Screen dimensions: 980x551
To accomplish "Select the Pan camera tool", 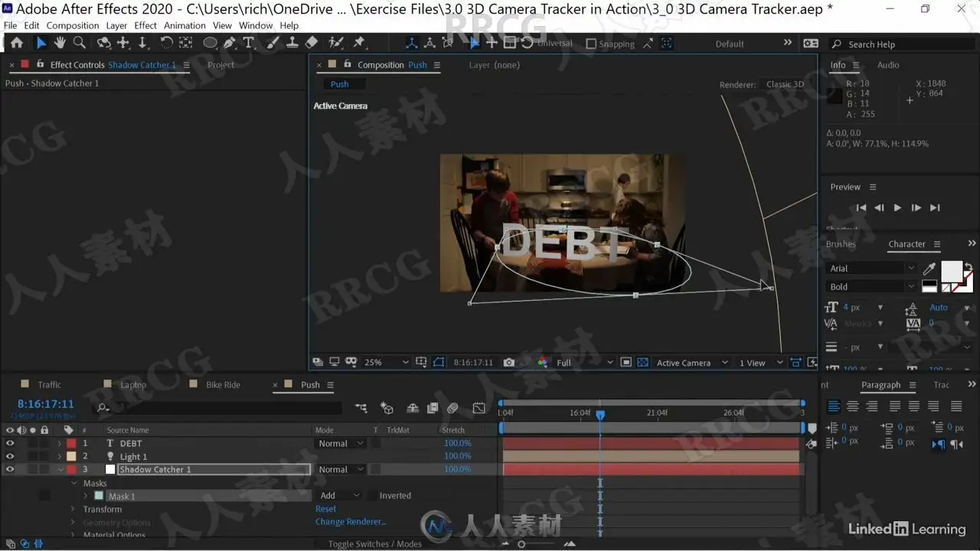I will pos(123,44).
